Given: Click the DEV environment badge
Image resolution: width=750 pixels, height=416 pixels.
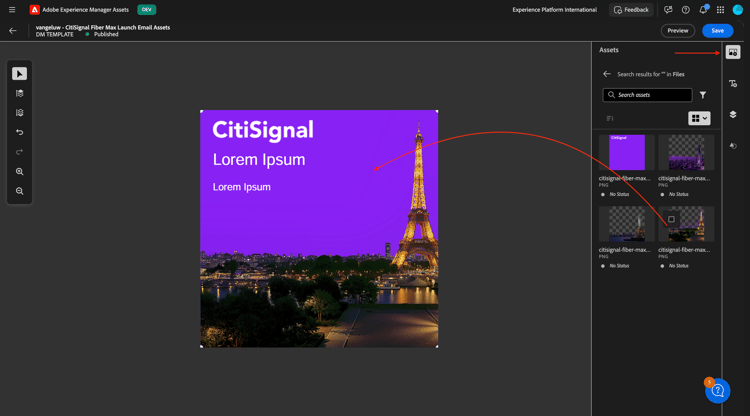Looking at the screenshot, I should (x=146, y=10).
